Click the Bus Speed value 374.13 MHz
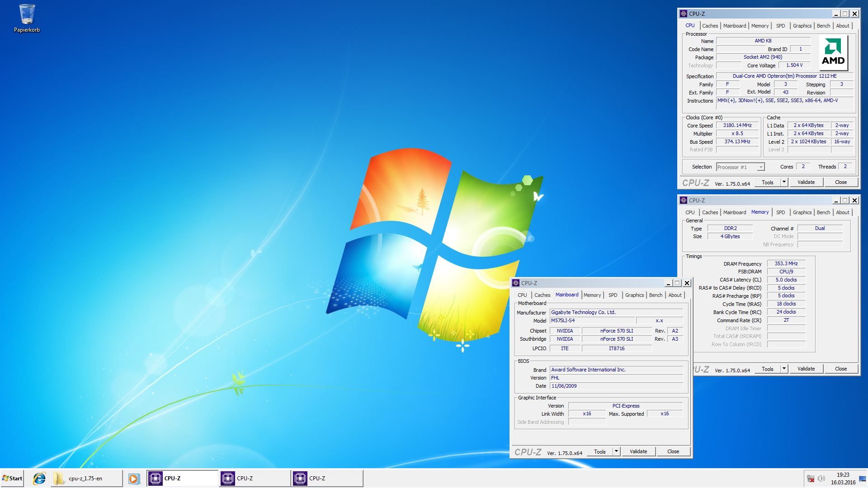The width and height of the screenshot is (868, 488). pyautogui.click(x=737, y=141)
